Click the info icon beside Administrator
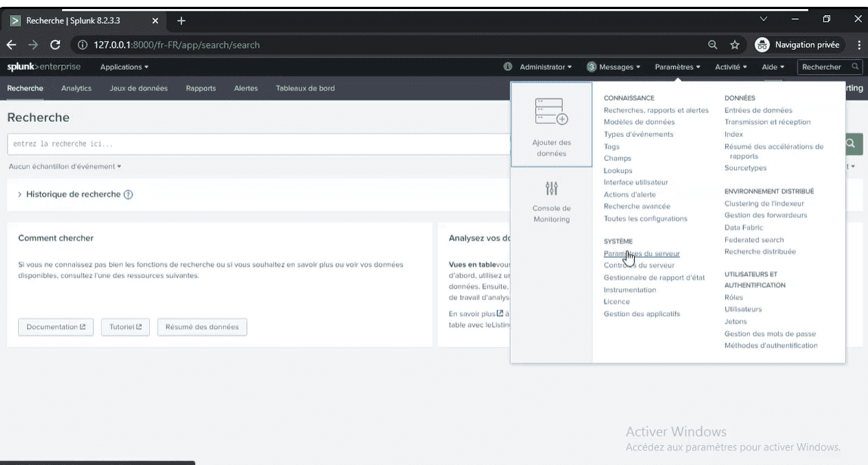This screenshot has width=868, height=465. pos(508,67)
